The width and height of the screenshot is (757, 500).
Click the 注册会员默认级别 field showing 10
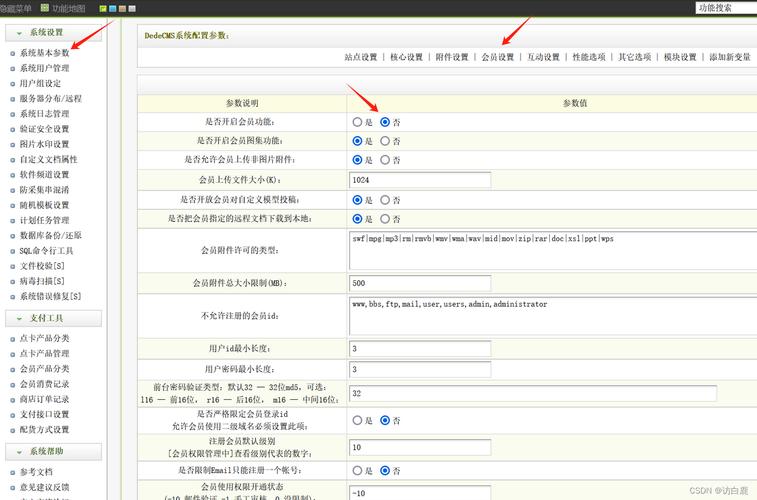(420, 447)
